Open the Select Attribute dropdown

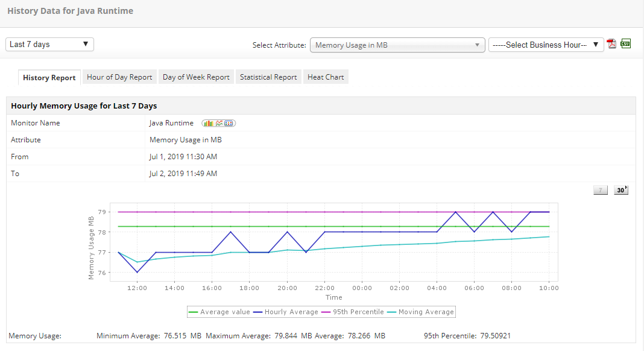(x=397, y=45)
